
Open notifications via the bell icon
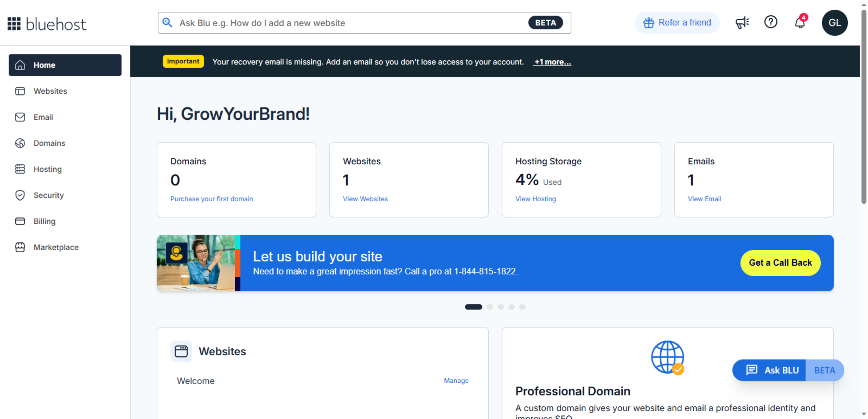click(800, 22)
